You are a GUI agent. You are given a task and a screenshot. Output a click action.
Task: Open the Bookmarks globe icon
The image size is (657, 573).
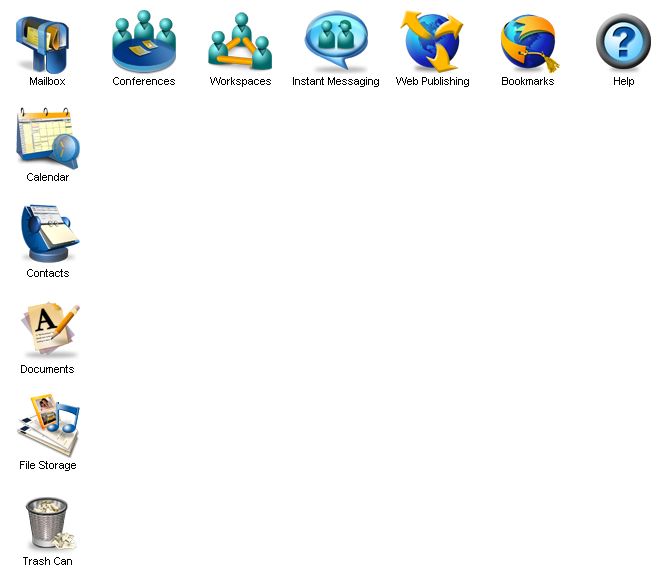coord(530,43)
